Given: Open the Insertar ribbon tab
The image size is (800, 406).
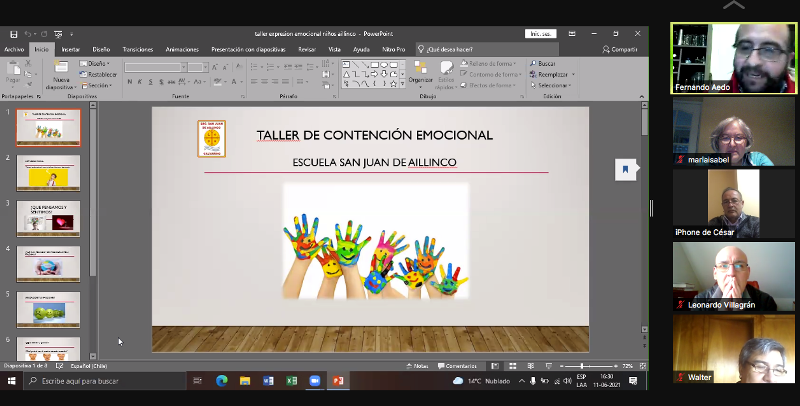Looking at the screenshot, I should click(x=71, y=48).
